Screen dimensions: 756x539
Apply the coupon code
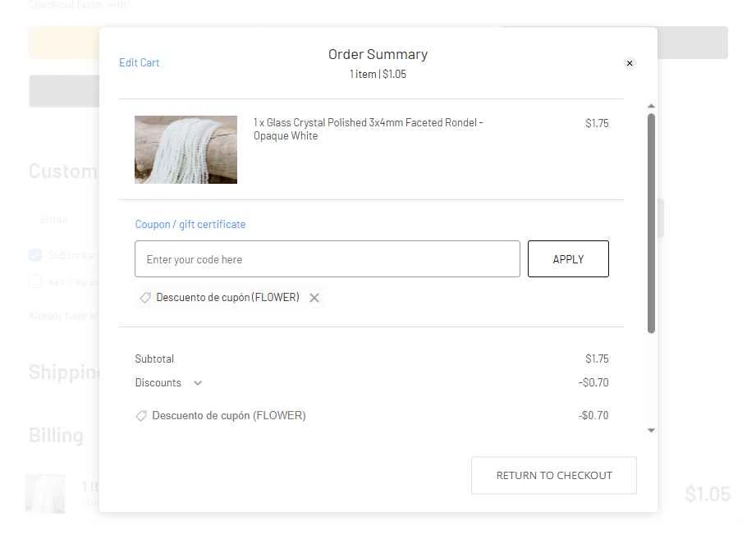click(568, 259)
